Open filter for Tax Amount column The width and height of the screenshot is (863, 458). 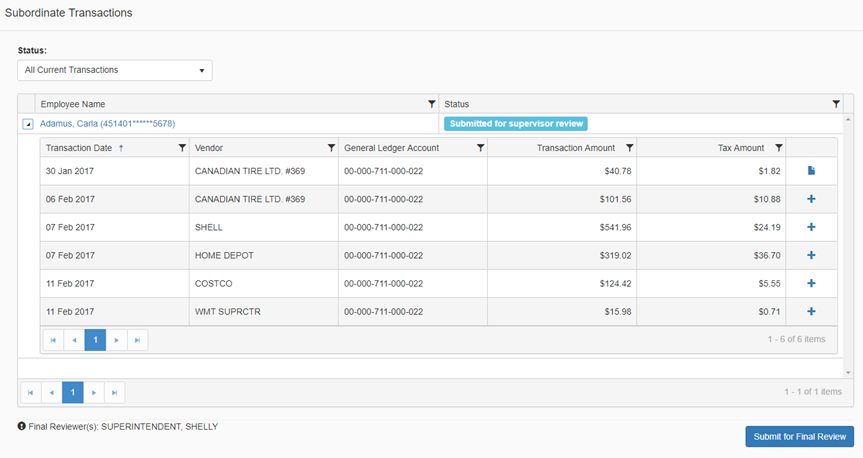click(x=778, y=148)
